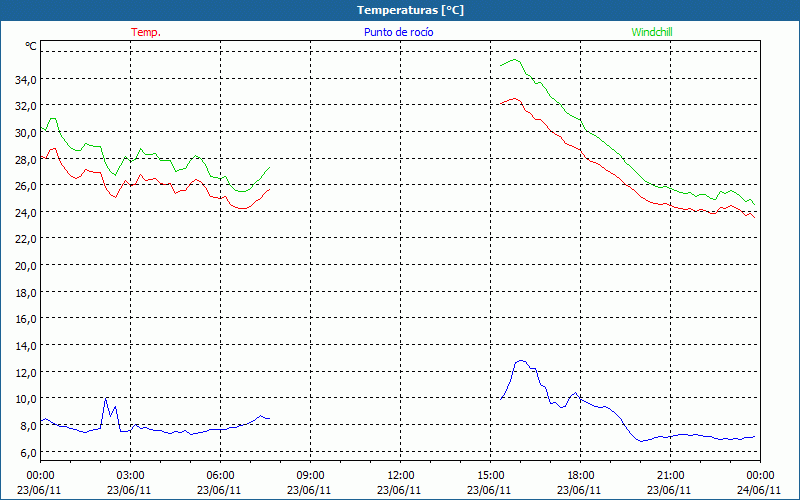This screenshot has width=800, height=500.
Task: Click the 06:00 time axis label
Action: (220, 476)
